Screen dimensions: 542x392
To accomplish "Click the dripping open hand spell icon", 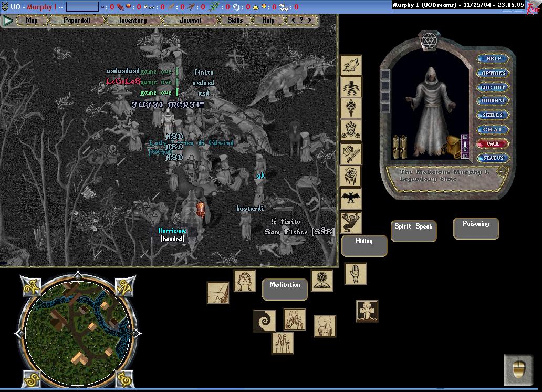I will coord(356,274).
